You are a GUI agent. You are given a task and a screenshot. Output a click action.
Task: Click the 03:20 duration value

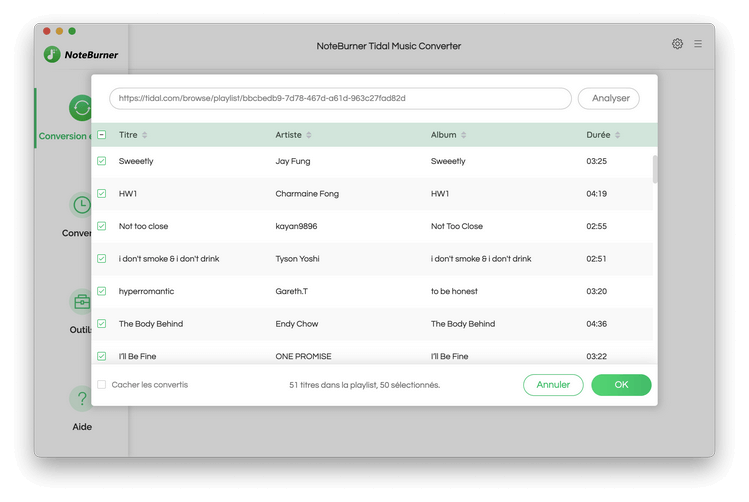pyautogui.click(x=596, y=291)
